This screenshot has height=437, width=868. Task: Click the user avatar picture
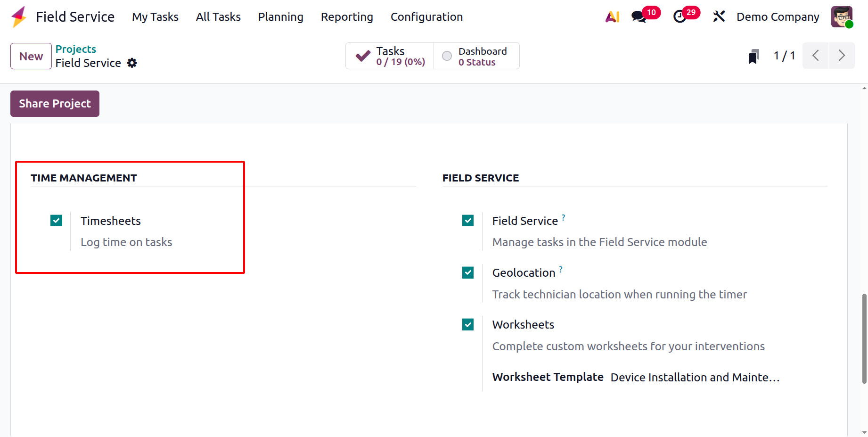[842, 17]
